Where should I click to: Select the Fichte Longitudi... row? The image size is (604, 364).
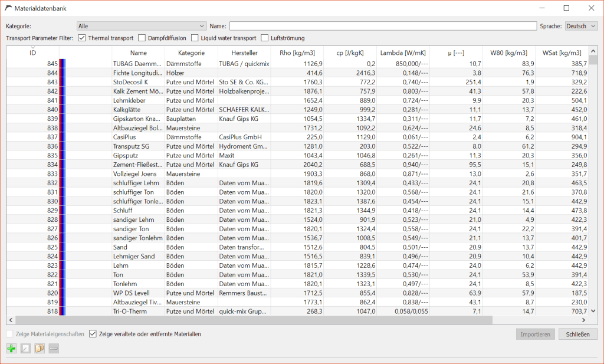(x=297, y=73)
